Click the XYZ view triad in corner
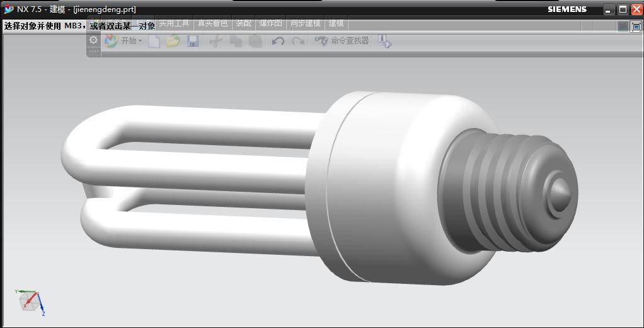This screenshot has width=644, height=328. click(30, 303)
